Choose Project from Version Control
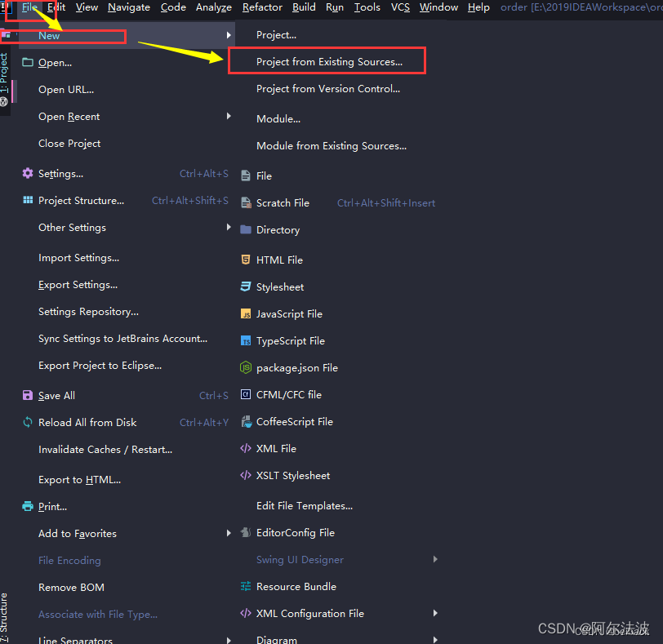This screenshot has width=663, height=644. [x=328, y=89]
